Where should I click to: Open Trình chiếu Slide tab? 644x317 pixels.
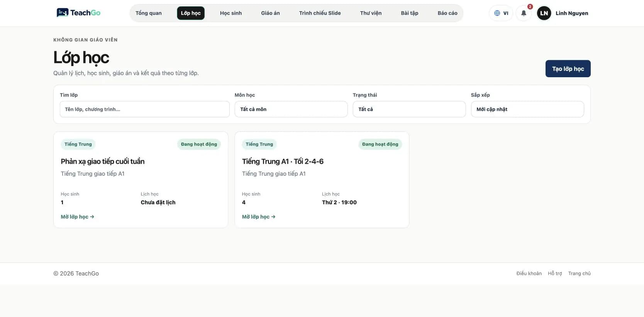coord(320,13)
